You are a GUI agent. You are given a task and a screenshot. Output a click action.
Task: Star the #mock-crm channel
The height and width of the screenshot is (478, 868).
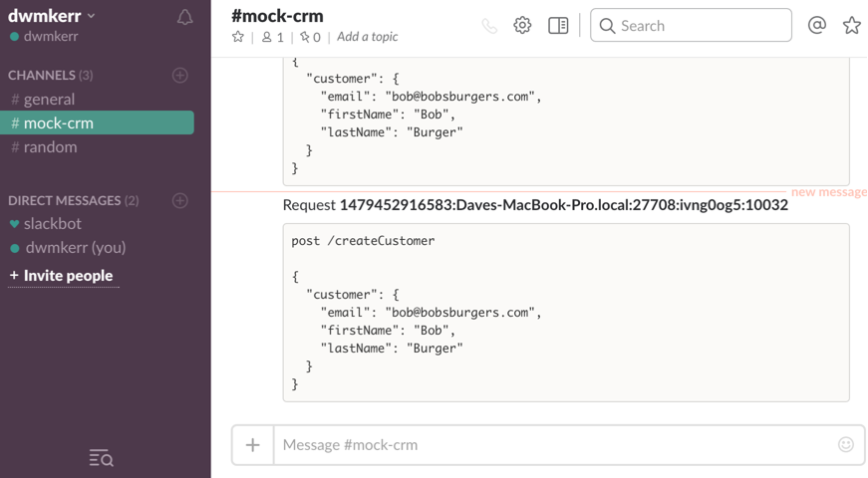click(x=238, y=37)
